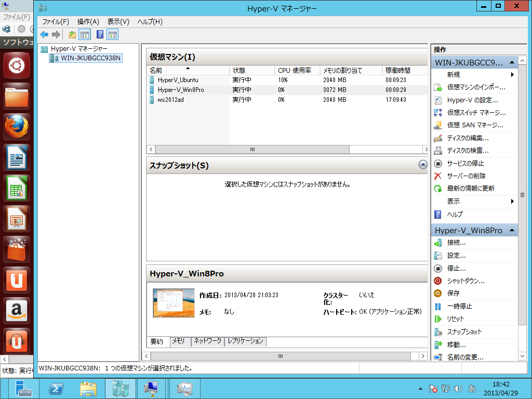Image resolution: width=532 pixels, height=399 pixels.
Task: Open the 操作(A) menu
Action: tap(88, 21)
